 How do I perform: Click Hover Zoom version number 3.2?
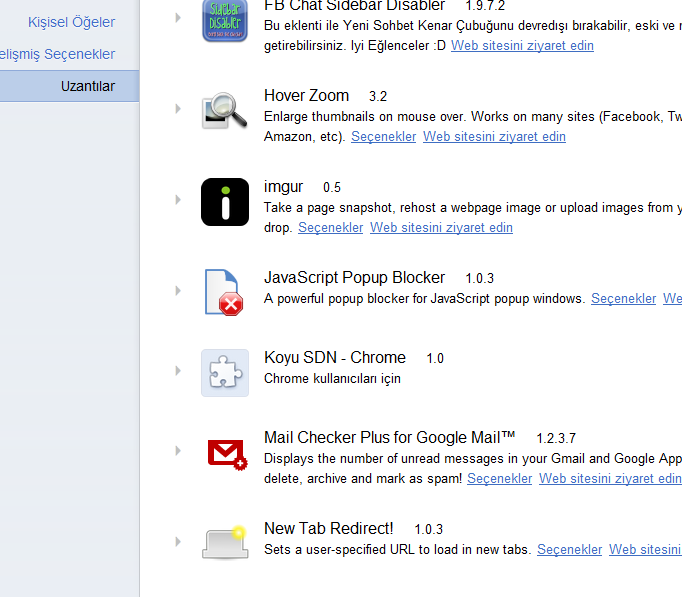(x=378, y=96)
